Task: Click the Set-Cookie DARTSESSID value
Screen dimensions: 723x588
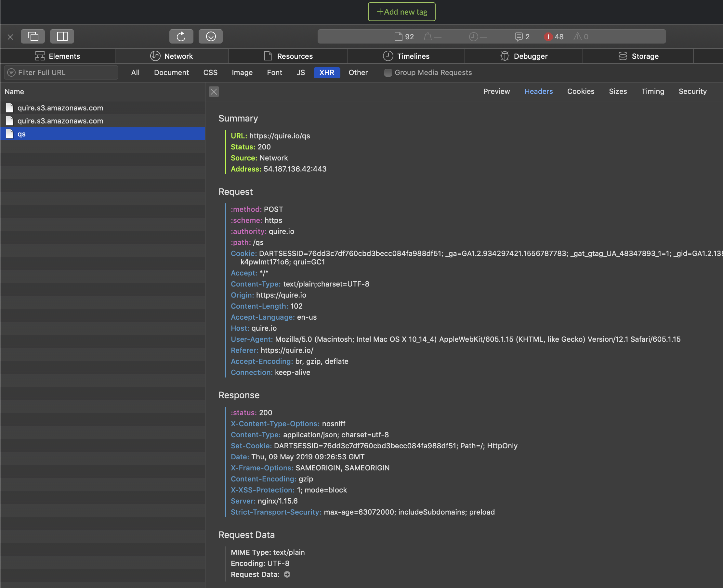Action: coord(396,446)
